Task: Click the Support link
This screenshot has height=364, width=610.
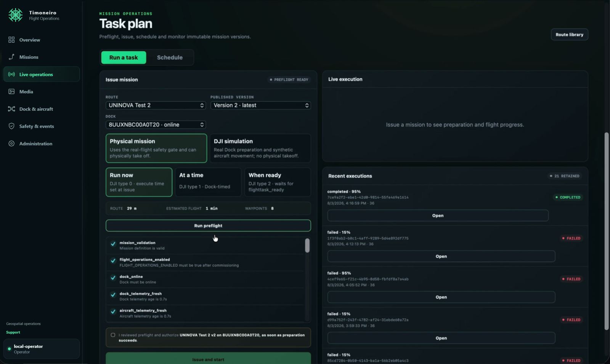Action: pyautogui.click(x=13, y=332)
